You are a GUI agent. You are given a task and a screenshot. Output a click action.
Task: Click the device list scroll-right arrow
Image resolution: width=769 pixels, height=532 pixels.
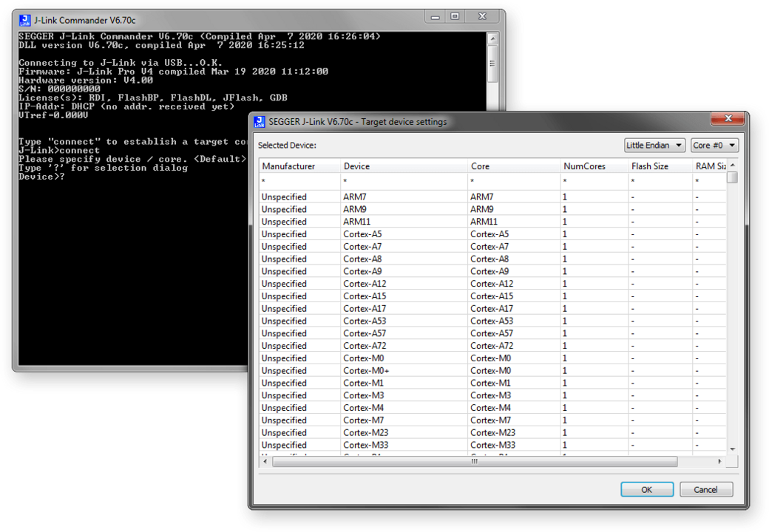point(719,462)
